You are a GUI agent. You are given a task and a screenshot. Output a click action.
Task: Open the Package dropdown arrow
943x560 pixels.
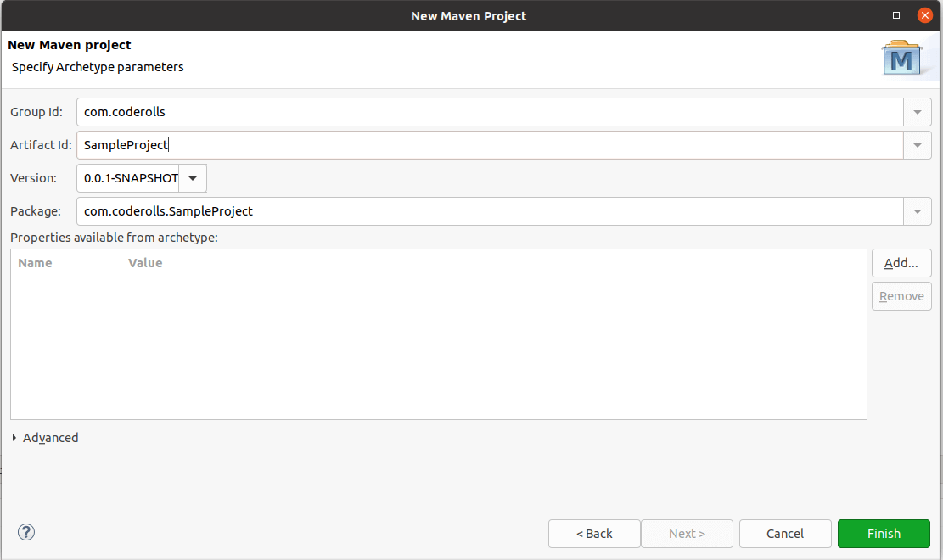click(917, 211)
